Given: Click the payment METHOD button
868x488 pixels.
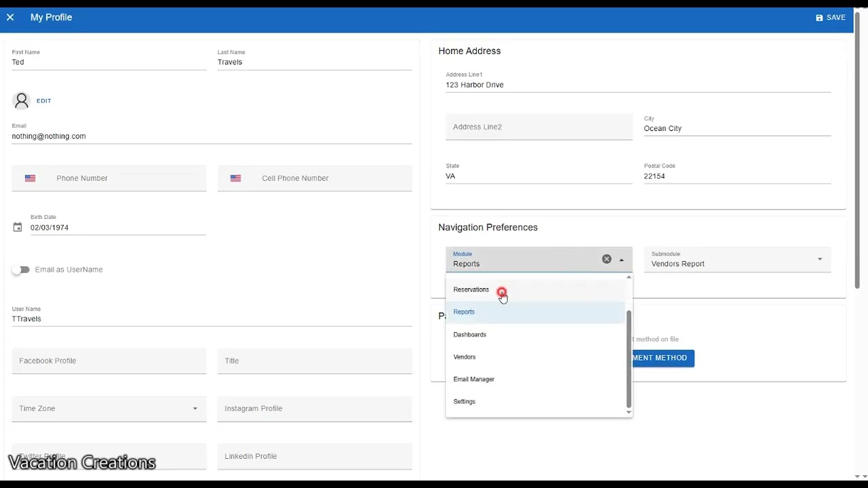Looking at the screenshot, I should tap(663, 358).
